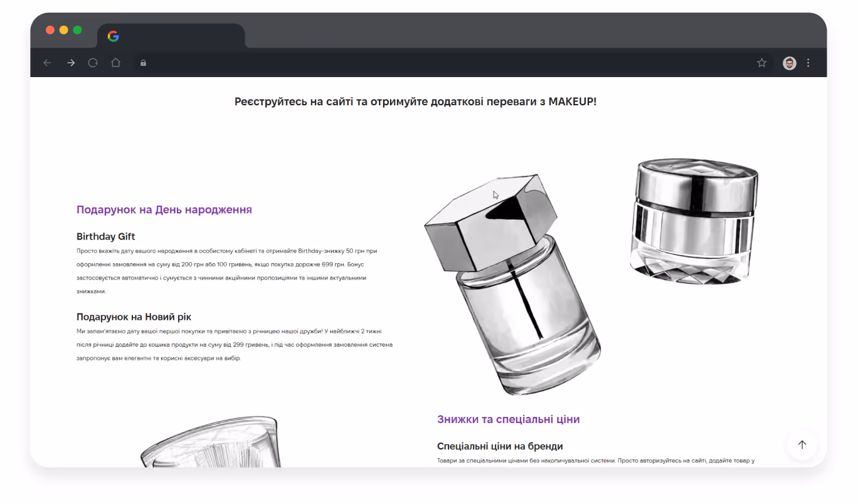The height and width of the screenshot is (504, 858).
Task: Click the browser forward arrow
Action: pyautogui.click(x=71, y=63)
